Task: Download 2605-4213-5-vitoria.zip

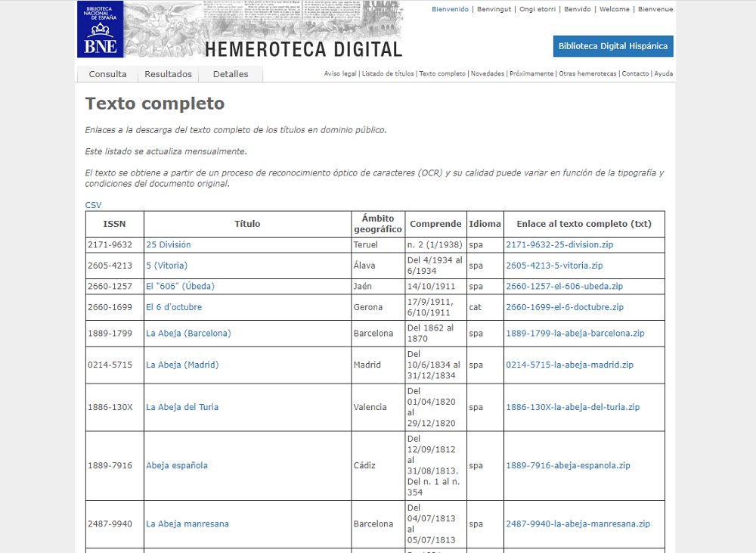Action: [554, 266]
